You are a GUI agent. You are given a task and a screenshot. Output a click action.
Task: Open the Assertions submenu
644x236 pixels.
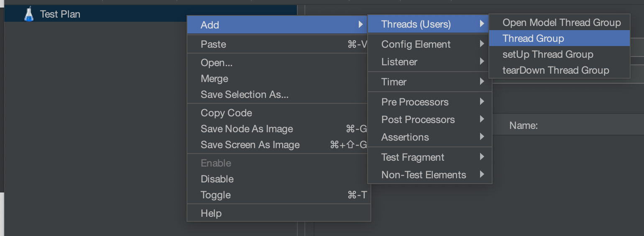(430, 137)
